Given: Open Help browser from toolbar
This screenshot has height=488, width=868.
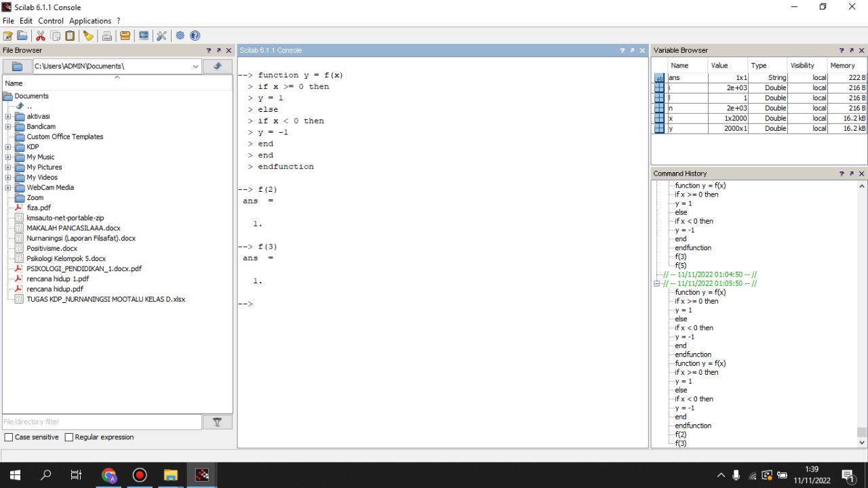Looking at the screenshot, I should (195, 35).
